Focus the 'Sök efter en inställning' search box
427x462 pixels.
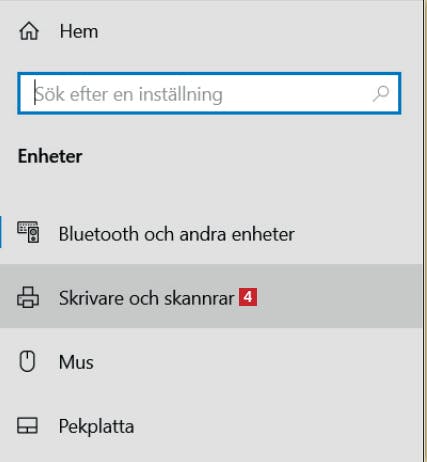coord(209,93)
